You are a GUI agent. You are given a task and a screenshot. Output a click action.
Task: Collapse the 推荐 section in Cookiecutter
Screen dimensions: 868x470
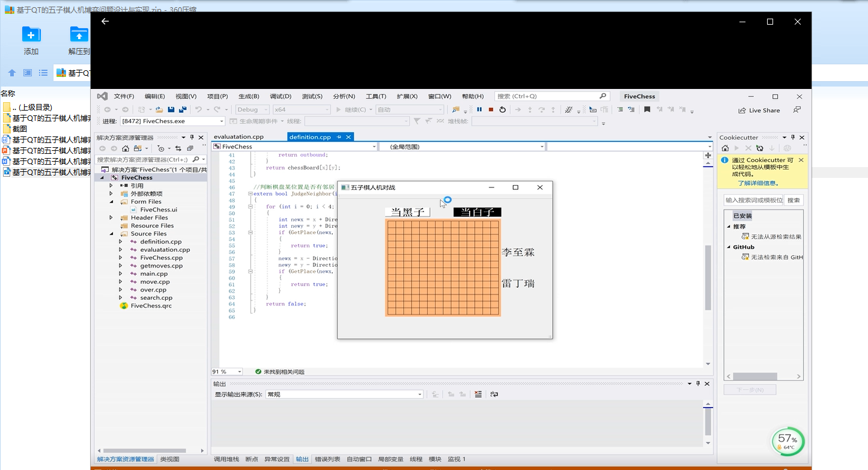click(729, 227)
